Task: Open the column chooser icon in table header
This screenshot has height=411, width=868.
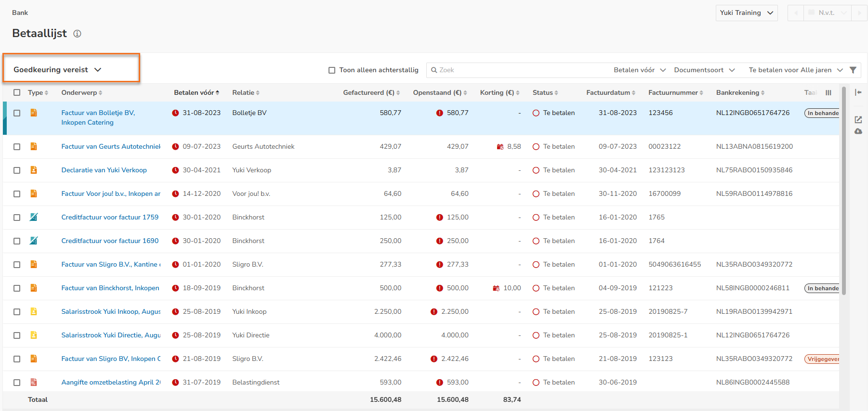Action: tap(828, 93)
